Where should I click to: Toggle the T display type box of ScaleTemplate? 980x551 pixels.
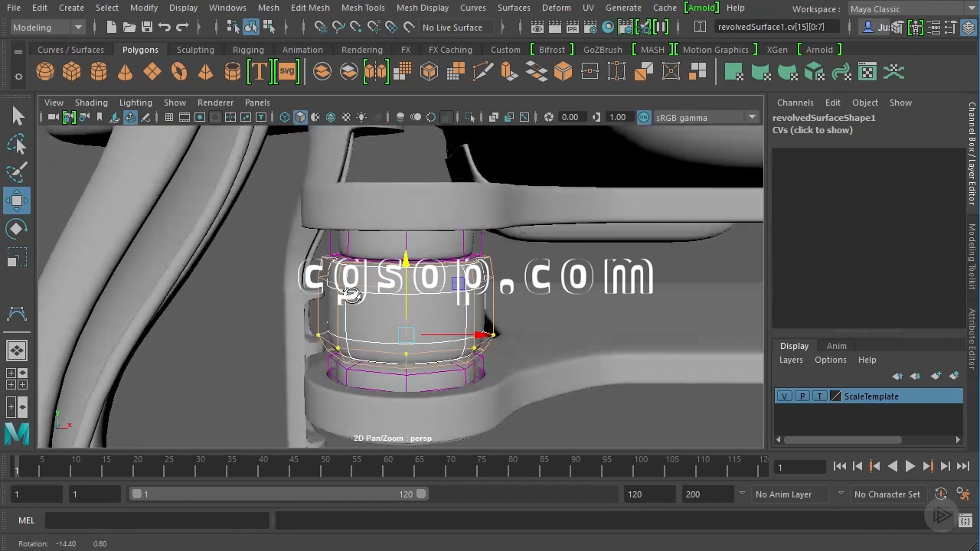[x=820, y=396]
